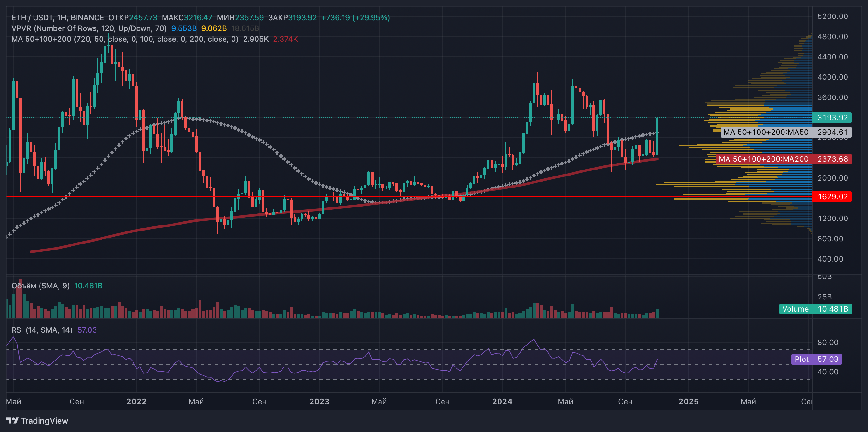Select the ETH / USDT, 1H, BINANCE title
This screenshot has height=432, width=868.
tap(58, 17)
